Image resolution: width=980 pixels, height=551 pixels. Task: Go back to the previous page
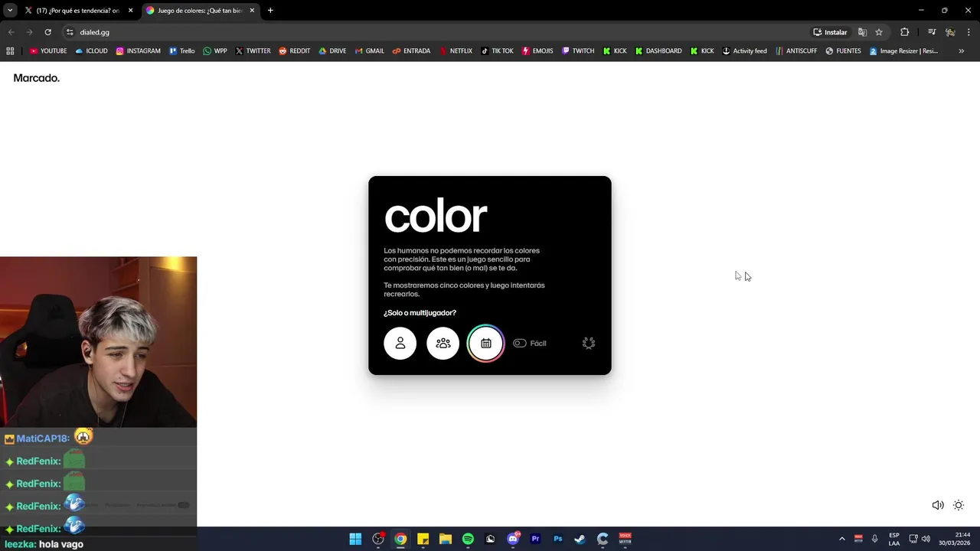pyautogui.click(x=11, y=32)
